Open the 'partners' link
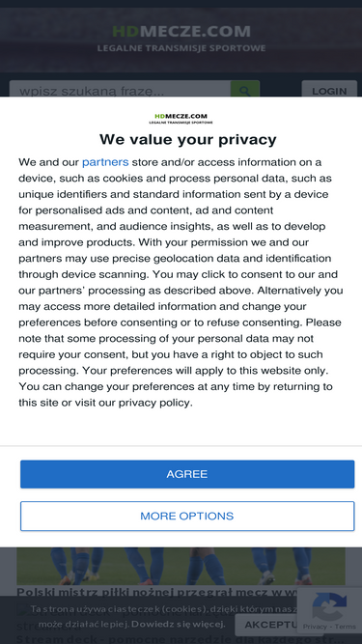 tap(105, 162)
